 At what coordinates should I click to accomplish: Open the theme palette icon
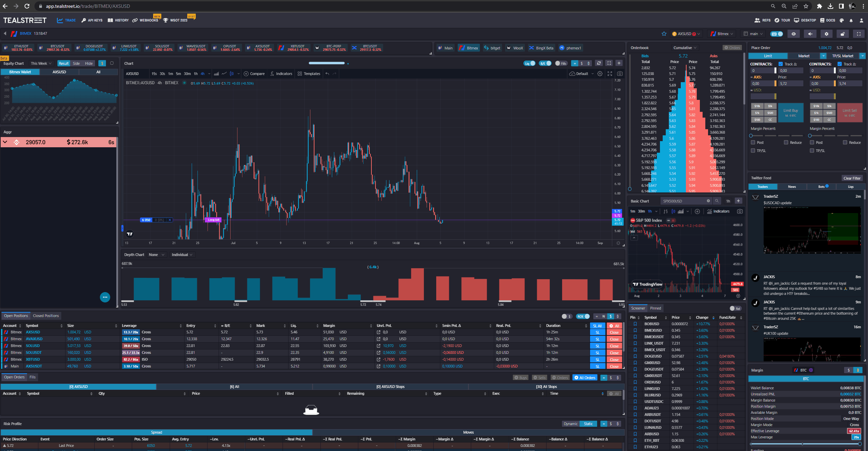point(841,20)
